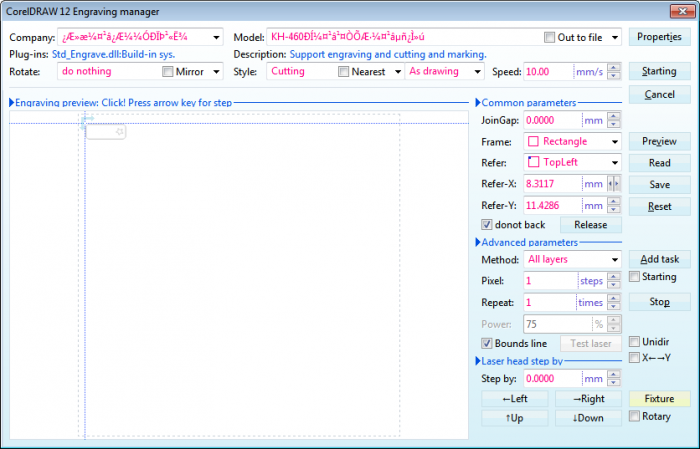Toggle the X←→Y swap checkbox
Screen dimensions: 700x449
[634, 358]
